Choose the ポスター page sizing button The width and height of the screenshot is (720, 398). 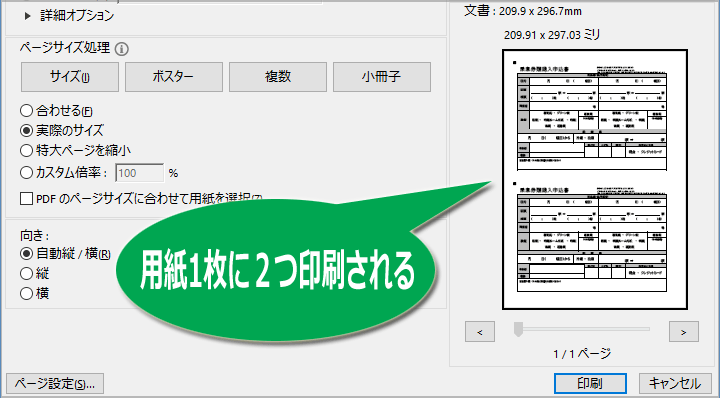[x=174, y=77]
